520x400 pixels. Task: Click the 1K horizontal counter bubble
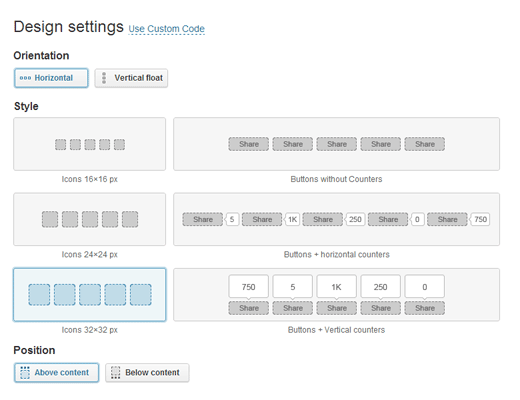coord(292,219)
